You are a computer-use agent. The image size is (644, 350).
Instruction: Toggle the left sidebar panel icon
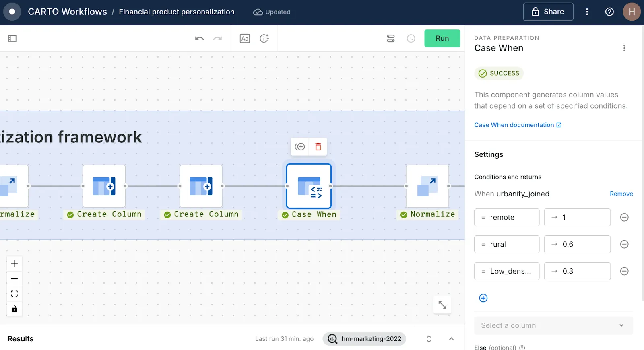pos(12,39)
